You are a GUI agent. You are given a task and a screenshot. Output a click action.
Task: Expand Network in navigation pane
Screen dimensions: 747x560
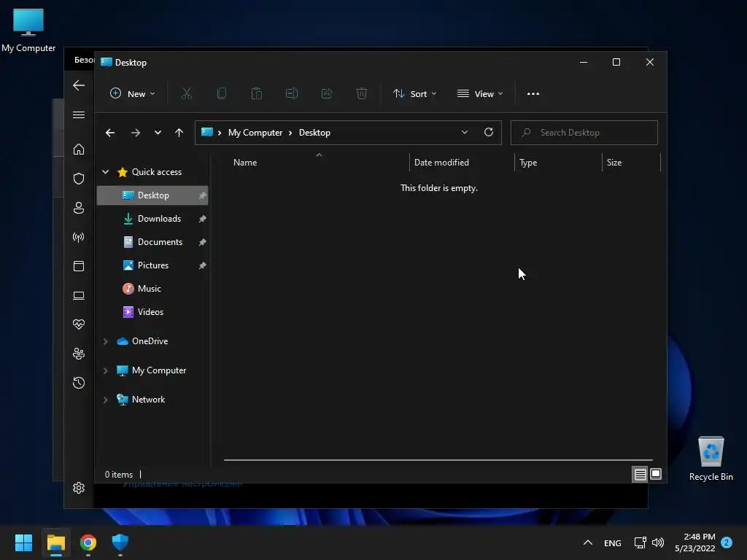click(x=106, y=400)
